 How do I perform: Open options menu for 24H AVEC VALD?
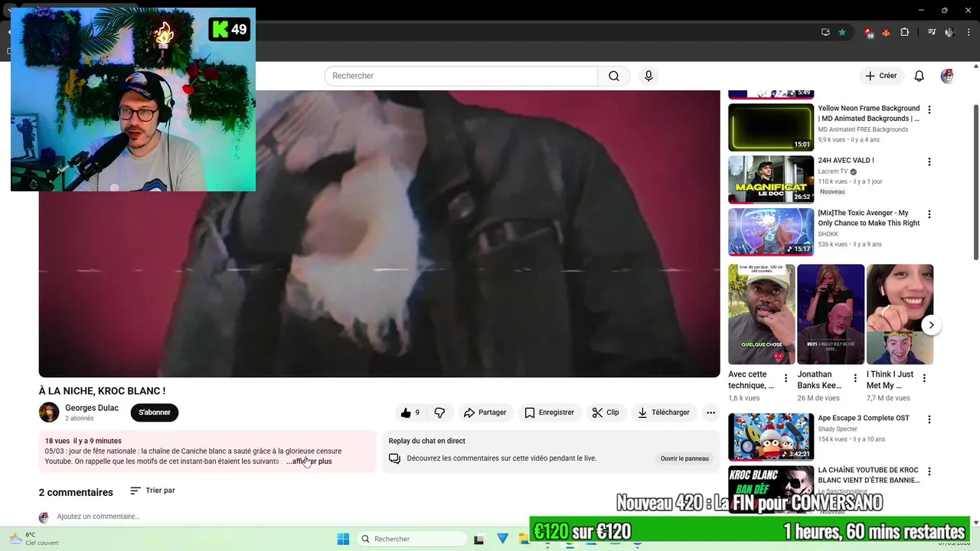[929, 162]
